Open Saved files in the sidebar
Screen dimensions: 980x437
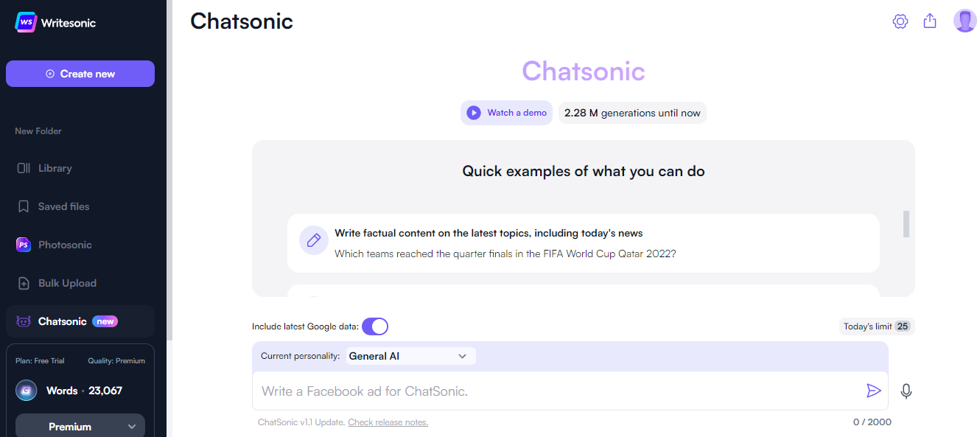pos(63,206)
